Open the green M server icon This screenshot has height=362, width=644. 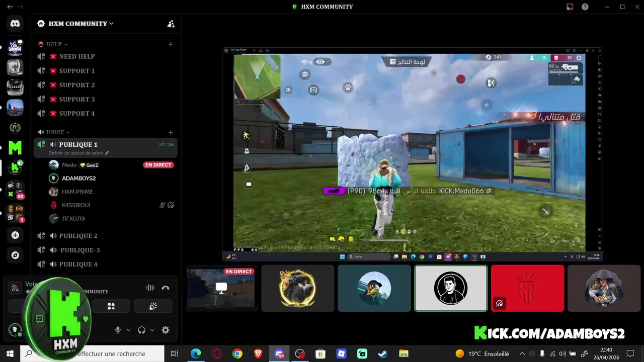point(15,148)
